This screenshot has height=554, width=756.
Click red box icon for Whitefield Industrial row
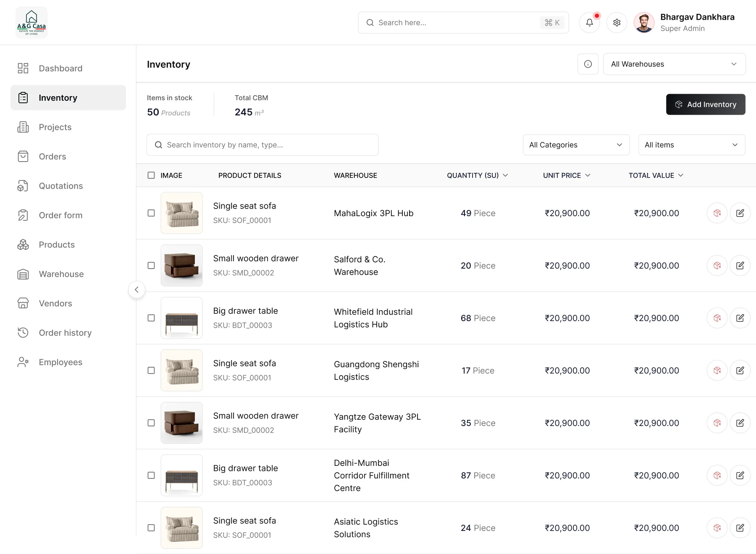click(717, 318)
